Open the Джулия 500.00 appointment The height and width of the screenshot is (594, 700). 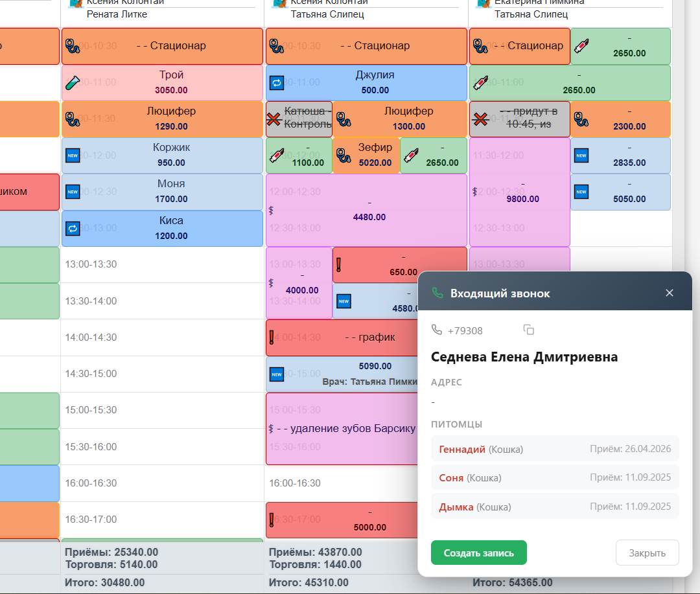(366, 82)
